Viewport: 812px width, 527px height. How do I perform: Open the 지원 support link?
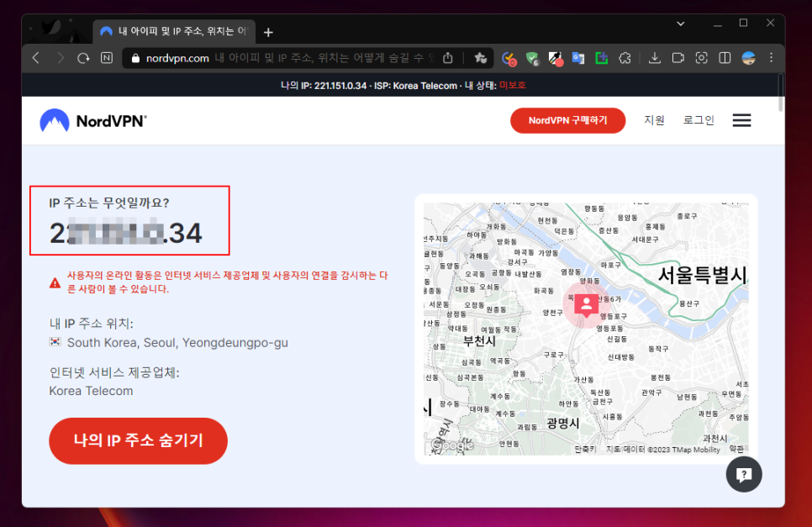pos(654,120)
